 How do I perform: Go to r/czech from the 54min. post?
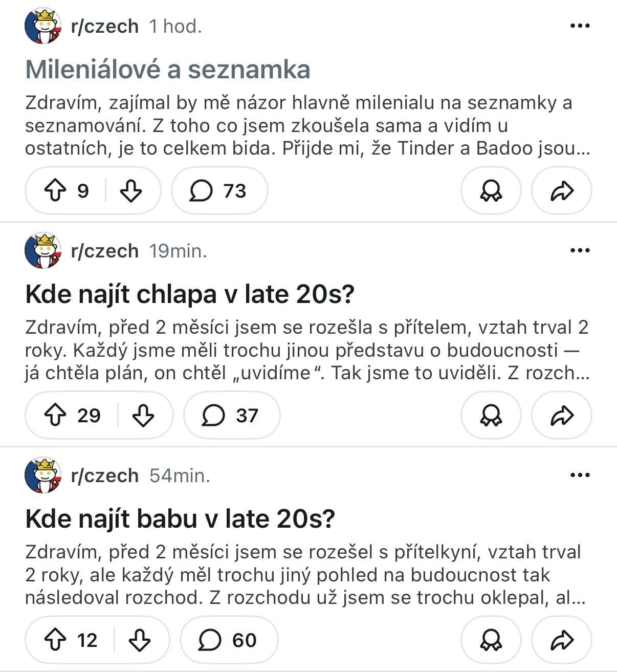(x=104, y=475)
